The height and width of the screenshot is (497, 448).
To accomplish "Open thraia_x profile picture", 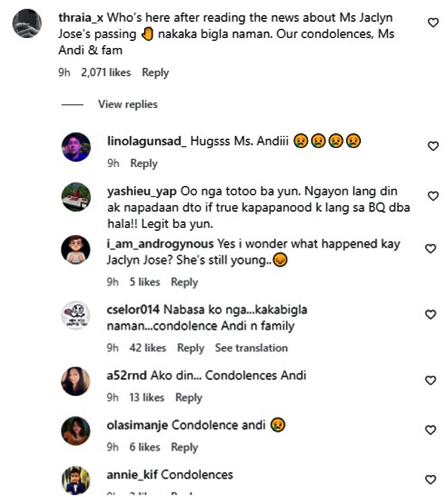I will point(27,24).
